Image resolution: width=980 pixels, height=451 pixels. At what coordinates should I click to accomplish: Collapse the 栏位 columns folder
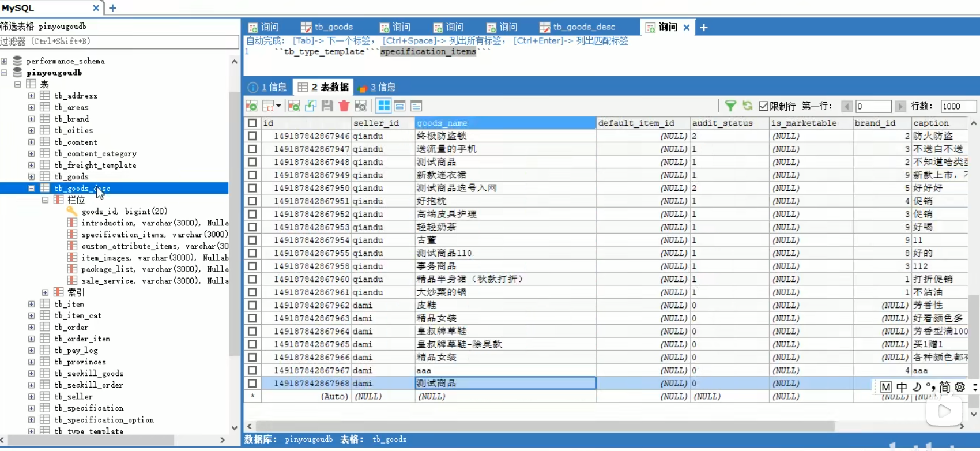[x=46, y=200]
